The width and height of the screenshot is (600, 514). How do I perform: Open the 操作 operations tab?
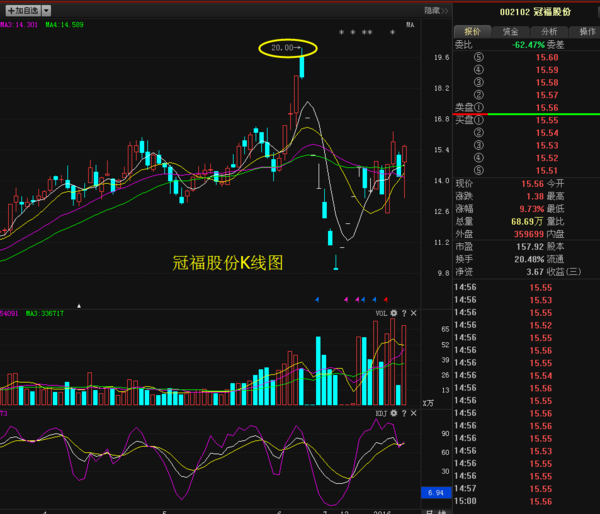[586, 32]
